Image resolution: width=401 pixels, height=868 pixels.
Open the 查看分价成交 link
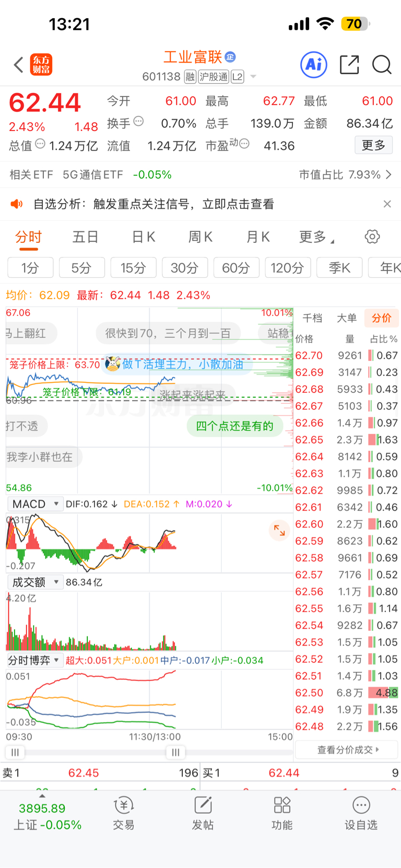pyautogui.click(x=347, y=750)
